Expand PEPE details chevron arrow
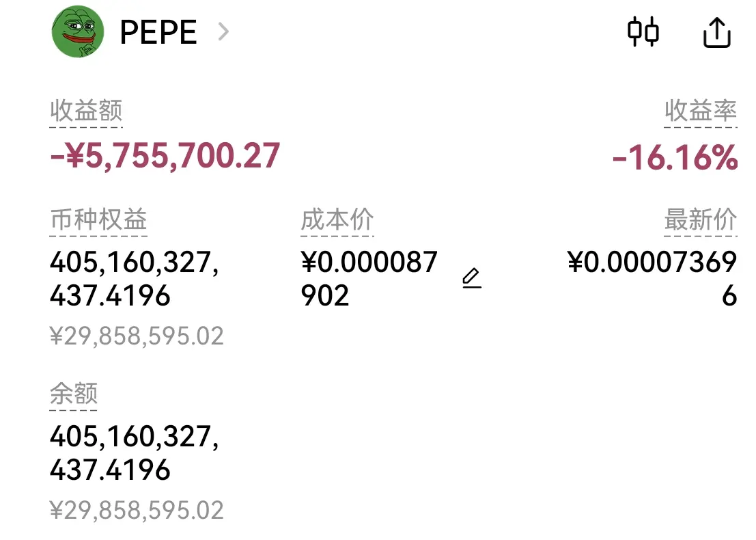The width and height of the screenshot is (756, 540). tap(223, 32)
